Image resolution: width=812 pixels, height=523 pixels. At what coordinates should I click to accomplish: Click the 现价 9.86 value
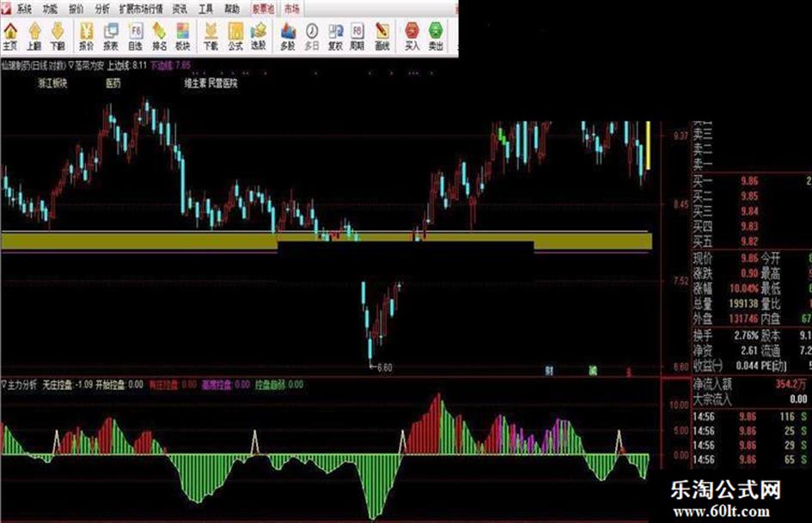(748, 258)
